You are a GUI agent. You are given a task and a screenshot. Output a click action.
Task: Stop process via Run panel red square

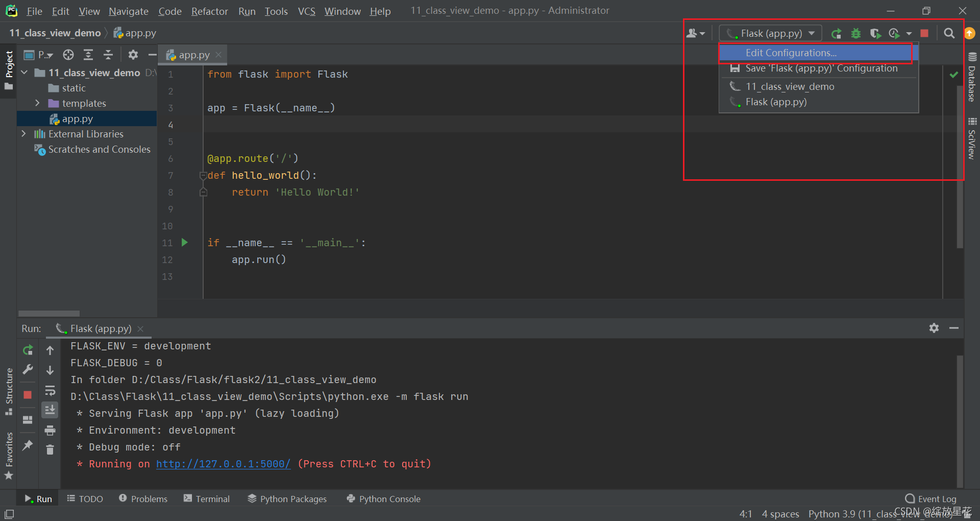pyautogui.click(x=28, y=394)
